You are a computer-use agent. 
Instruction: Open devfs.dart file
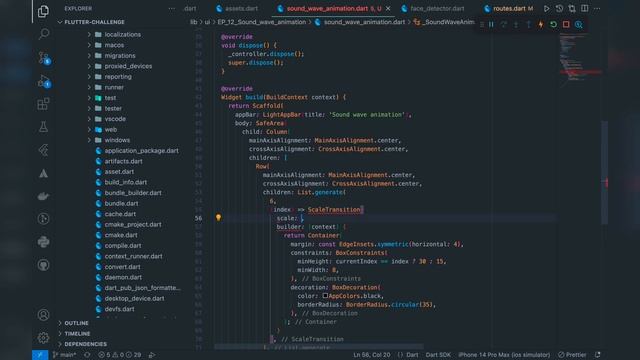click(x=119, y=309)
